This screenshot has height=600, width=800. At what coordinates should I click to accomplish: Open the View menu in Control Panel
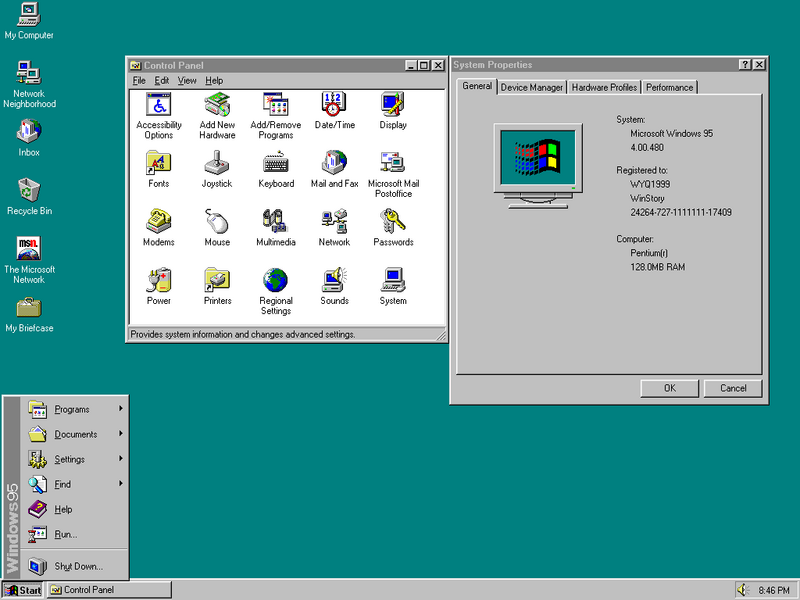(x=186, y=80)
